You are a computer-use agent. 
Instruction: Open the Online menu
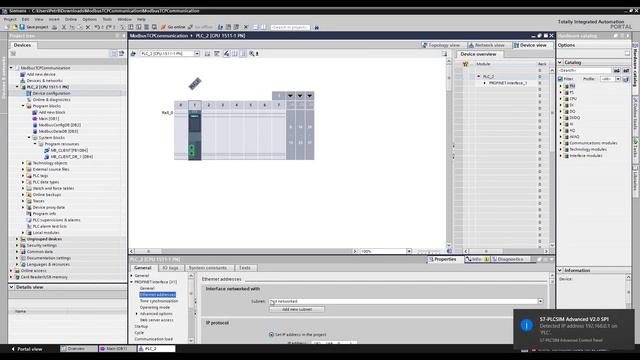point(71,19)
